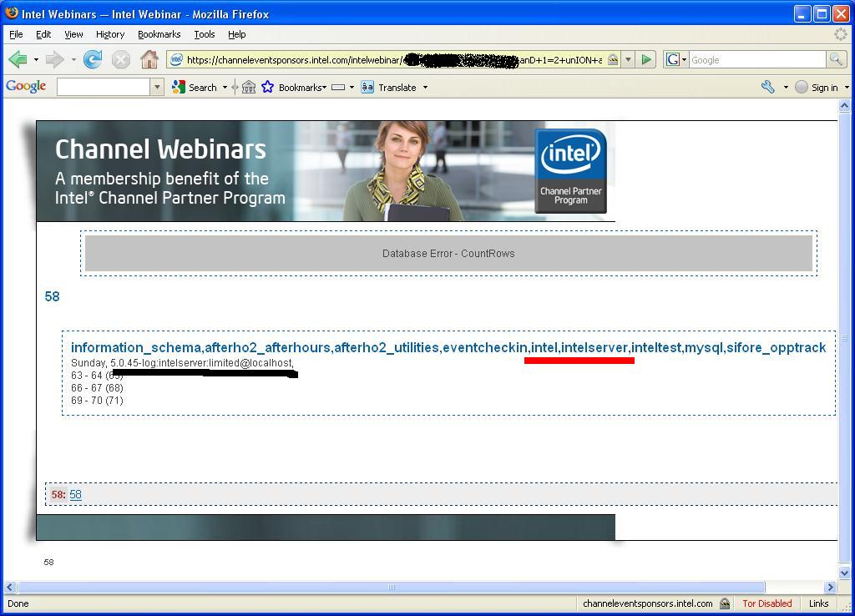Click the underlined 58 link
The width and height of the screenshot is (855, 616).
coord(75,494)
